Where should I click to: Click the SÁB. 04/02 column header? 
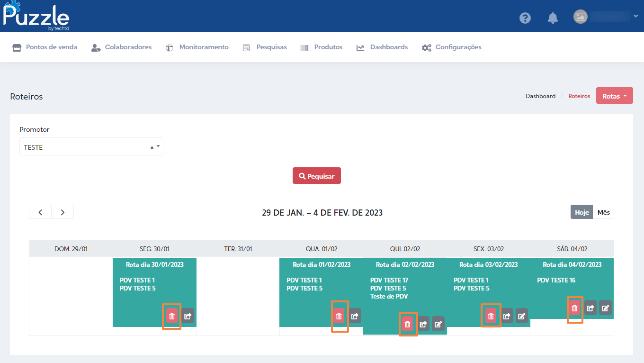point(572,249)
